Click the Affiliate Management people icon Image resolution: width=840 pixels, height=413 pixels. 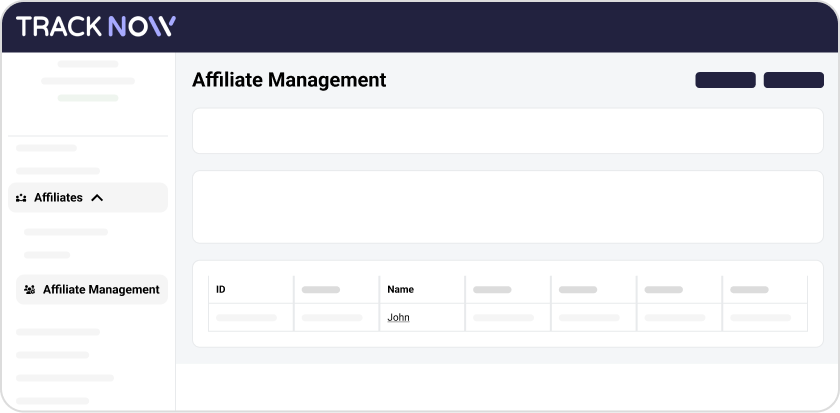(29, 290)
